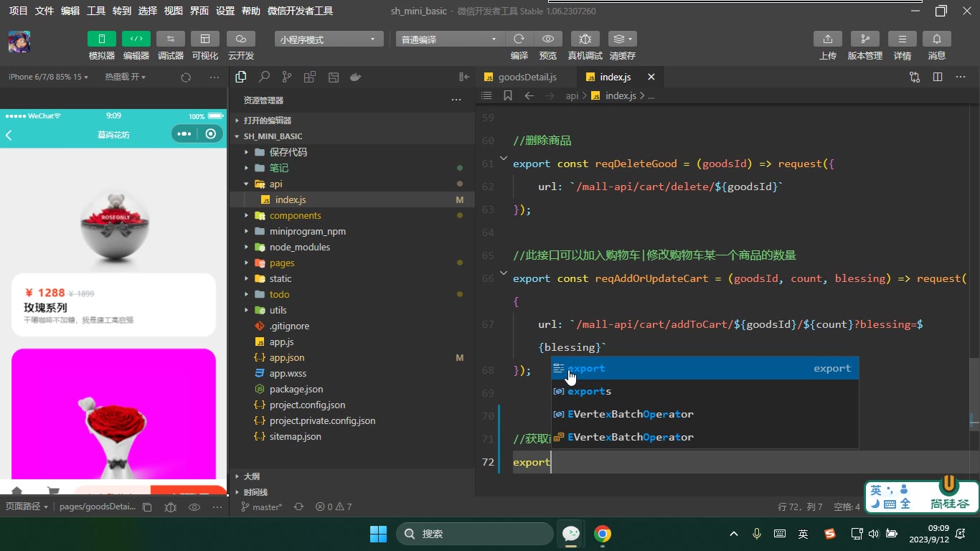The image size is (980, 551).
Task: Collapse sidebar panel icon
Action: click(464, 77)
